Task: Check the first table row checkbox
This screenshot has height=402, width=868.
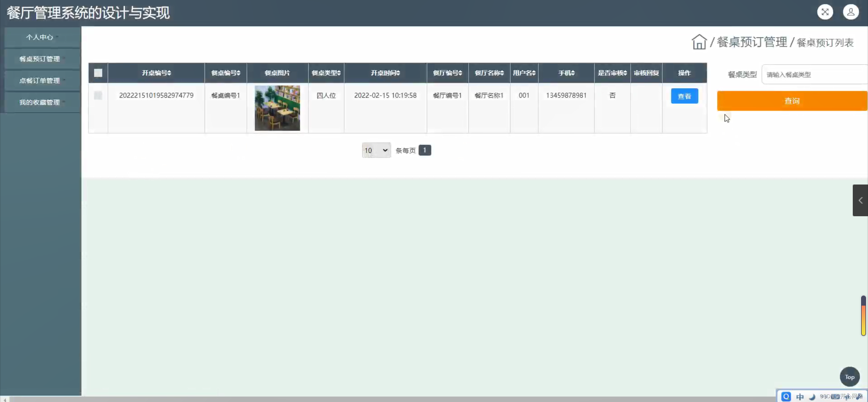Action: 98,96
